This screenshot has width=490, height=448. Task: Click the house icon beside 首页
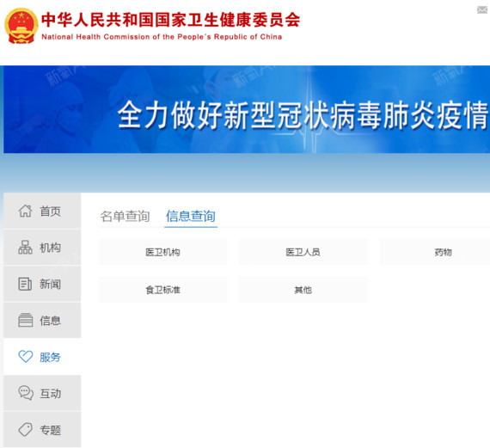[25, 211]
